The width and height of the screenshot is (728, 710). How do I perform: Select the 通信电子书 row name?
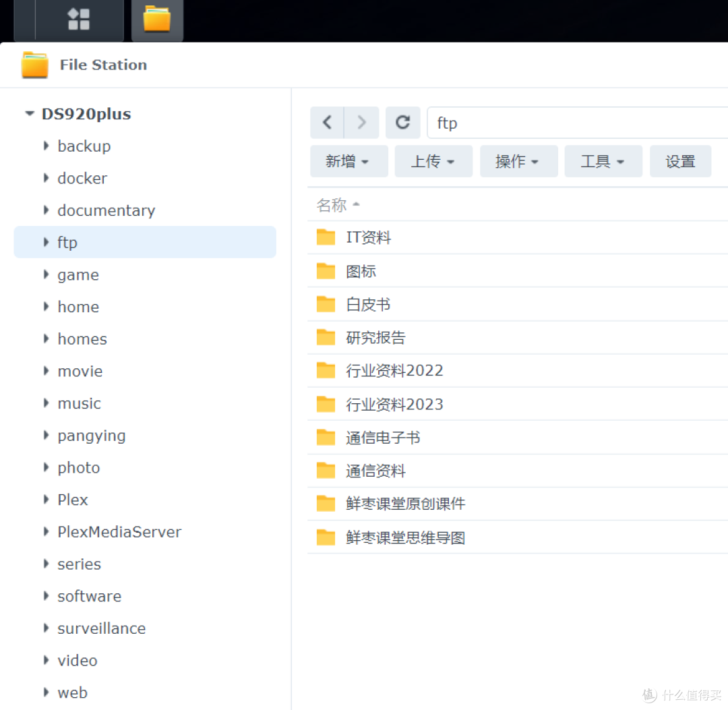click(383, 438)
